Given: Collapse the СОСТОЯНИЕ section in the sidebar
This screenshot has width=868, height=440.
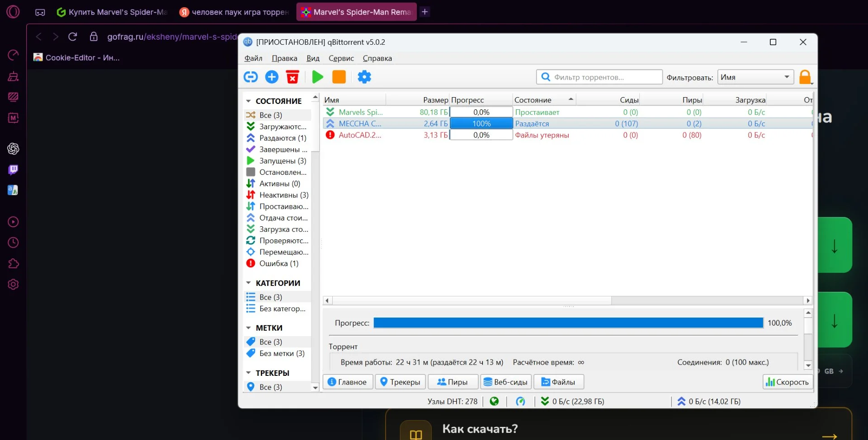Looking at the screenshot, I should coord(248,101).
